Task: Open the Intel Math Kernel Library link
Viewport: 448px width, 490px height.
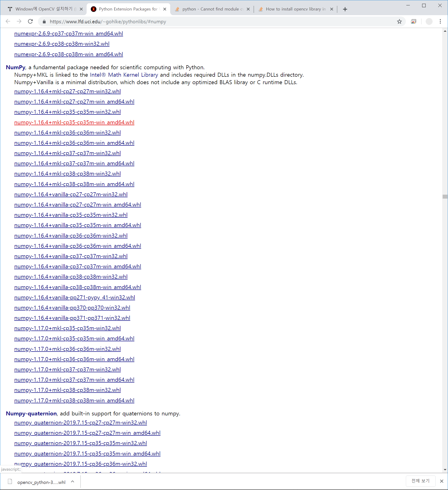Action: click(x=124, y=75)
